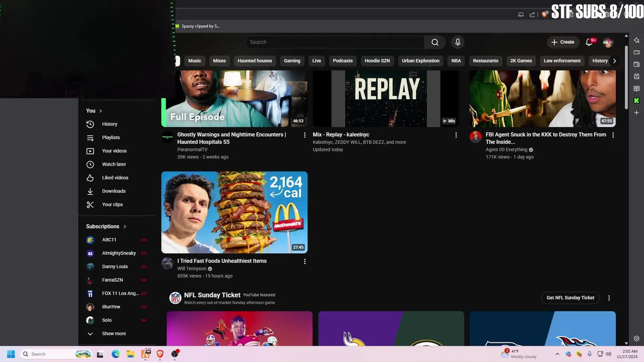
Task: Select the Live category chip
Action: (316, 61)
